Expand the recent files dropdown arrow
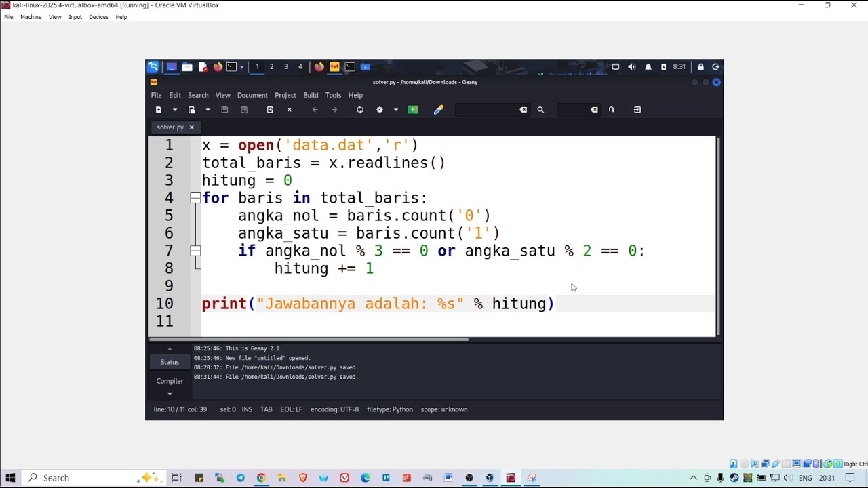 (x=208, y=110)
